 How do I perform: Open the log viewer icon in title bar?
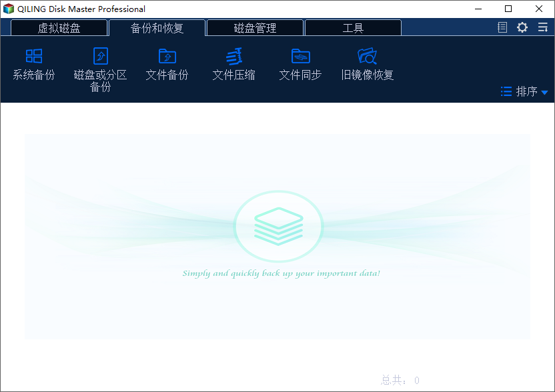tap(502, 27)
